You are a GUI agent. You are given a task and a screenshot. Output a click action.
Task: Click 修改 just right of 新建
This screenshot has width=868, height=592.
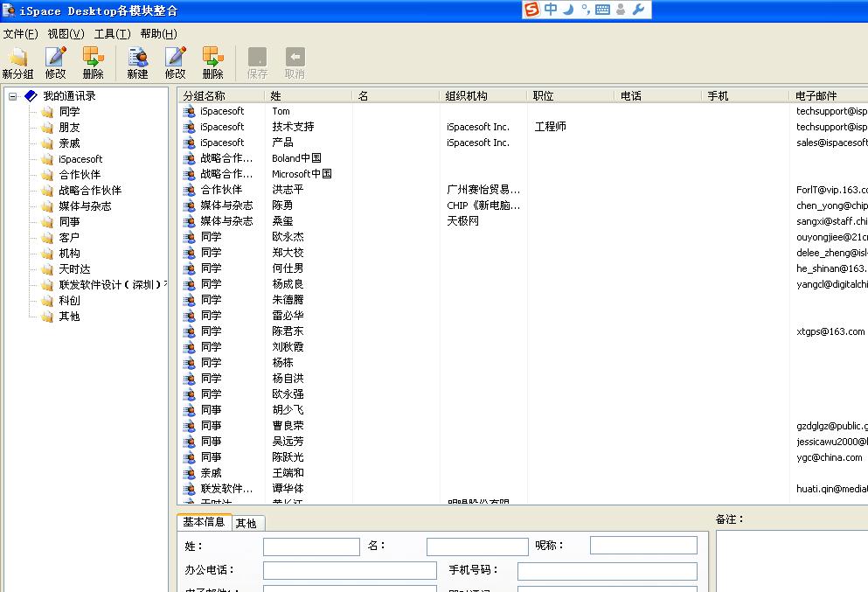[175, 63]
